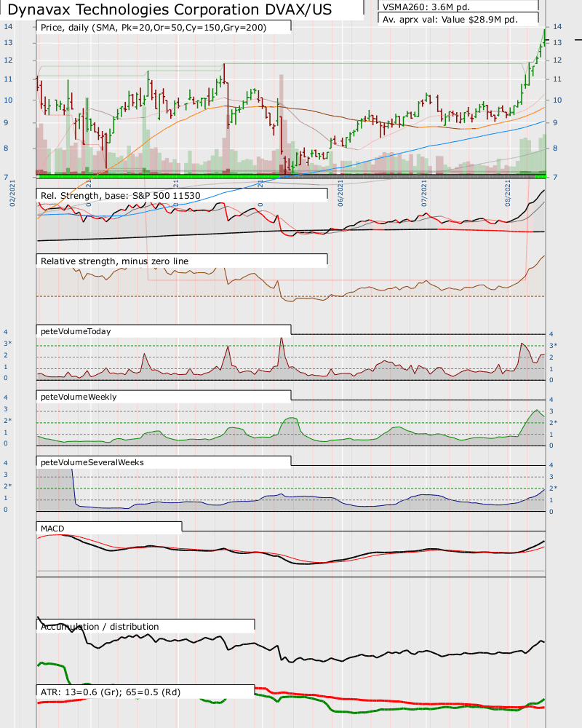
Task: Click the 02/2021 date axis marker
Action: [12, 193]
